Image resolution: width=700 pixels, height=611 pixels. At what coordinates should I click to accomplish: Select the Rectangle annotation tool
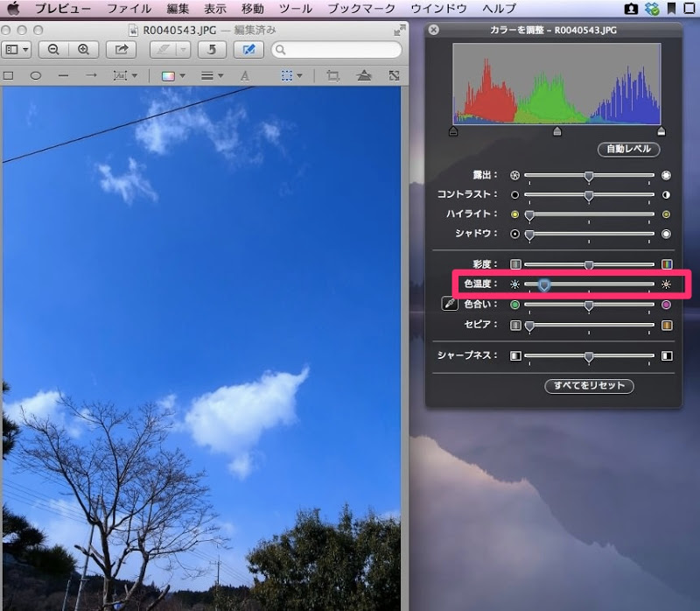click(x=8, y=76)
